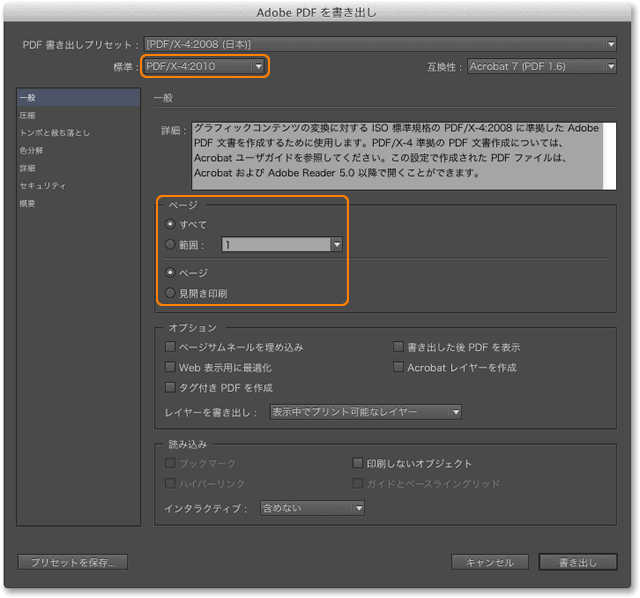The width and height of the screenshot is (640, 598).
Task: Click the 書き出し export button
Action: tap(577, 562)
